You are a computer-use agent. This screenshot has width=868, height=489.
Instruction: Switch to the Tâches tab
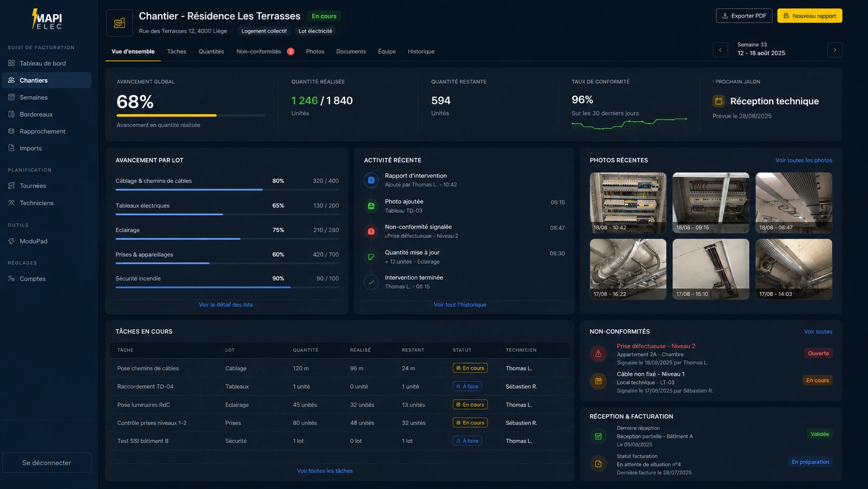177,51
